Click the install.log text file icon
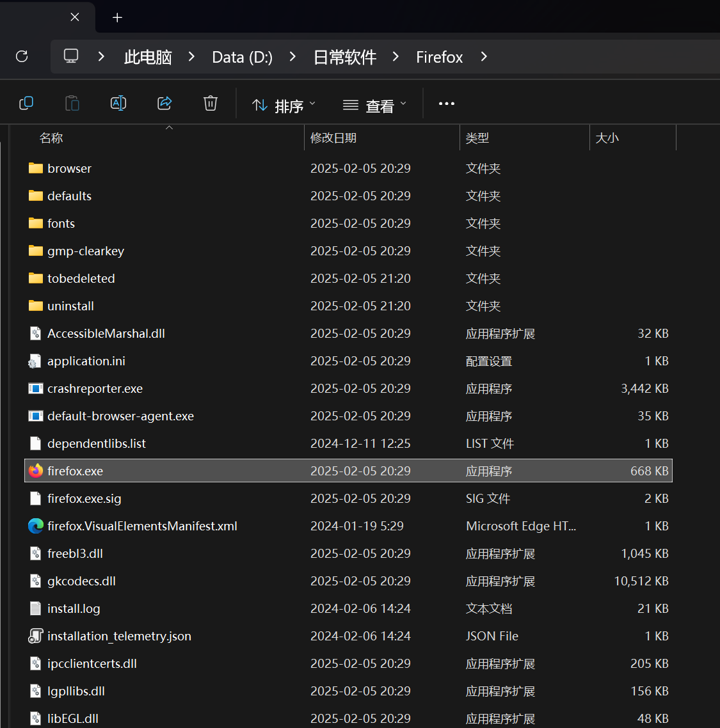This screenshot has height=728, width=720. coord(36,608)
